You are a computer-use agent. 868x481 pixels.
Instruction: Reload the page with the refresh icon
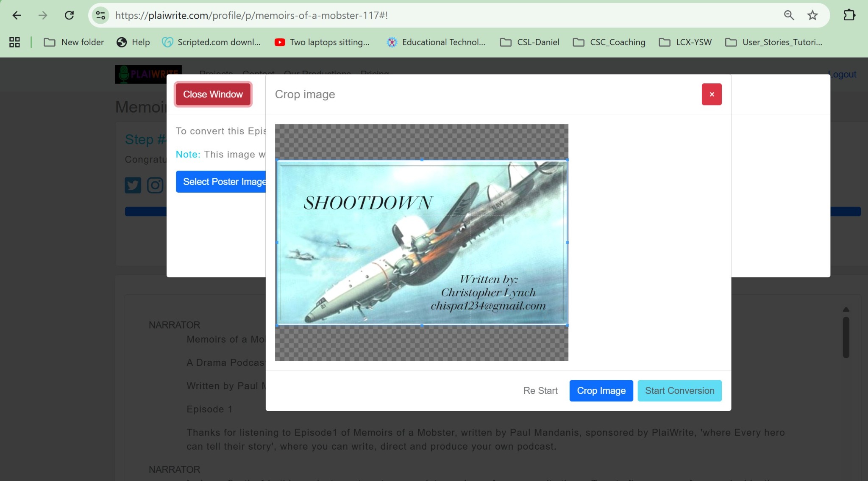69,16
